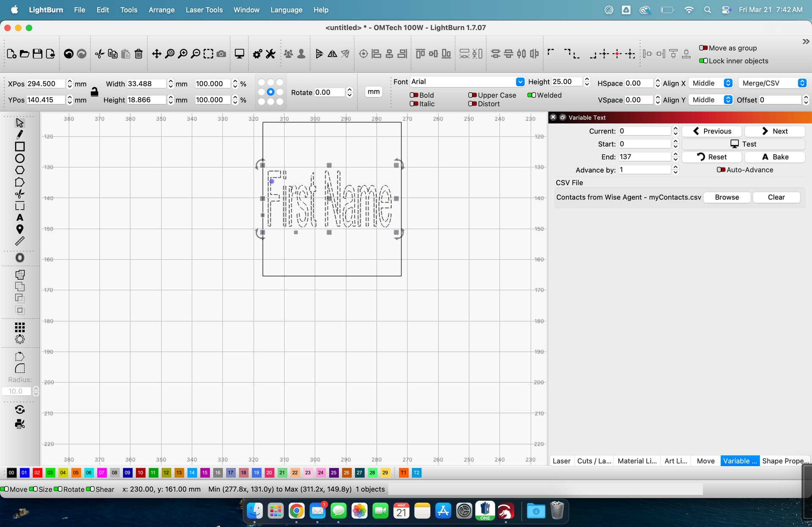The image size is (812, 527).
Task: Clear the CSV file
Action: pyautogui.click(x=776, y=197)
